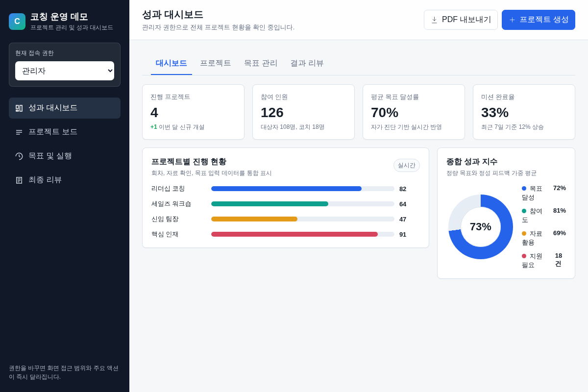Click the 현재 접속 권한 label
588x392 pixels.
pos(34,53)
